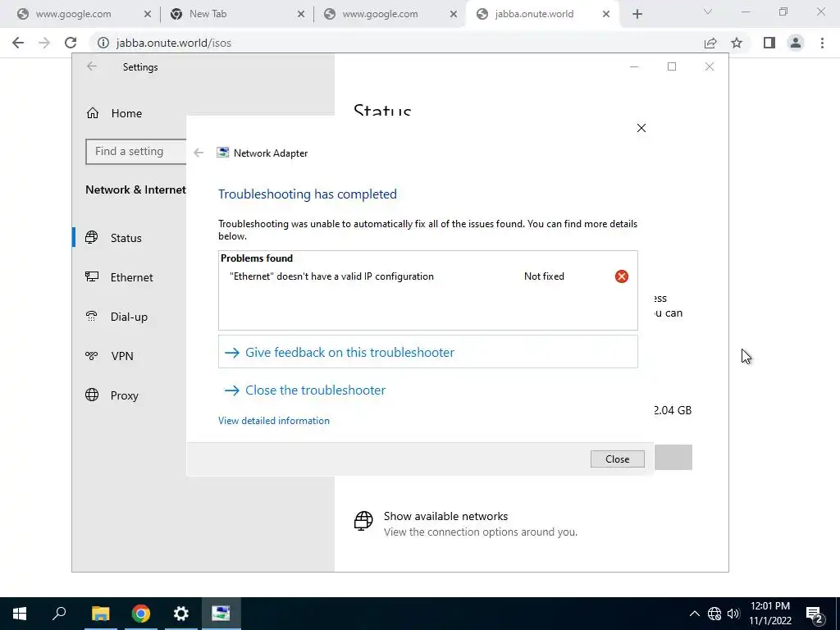This screenshot has width=840, height=630.
Task: Click Give feedback on this troubleshooter
Action: coord(428,352)
